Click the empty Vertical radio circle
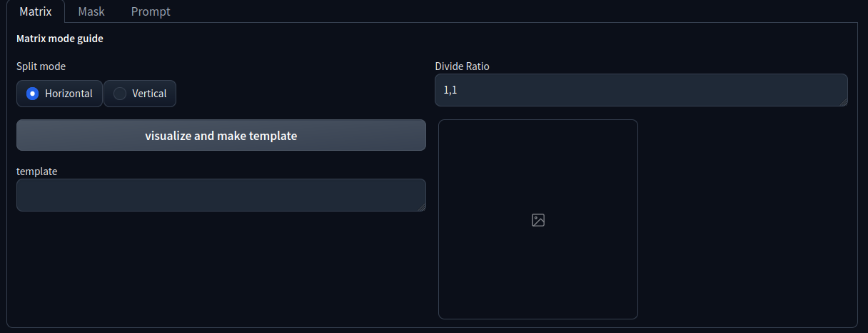 point(120,94)
